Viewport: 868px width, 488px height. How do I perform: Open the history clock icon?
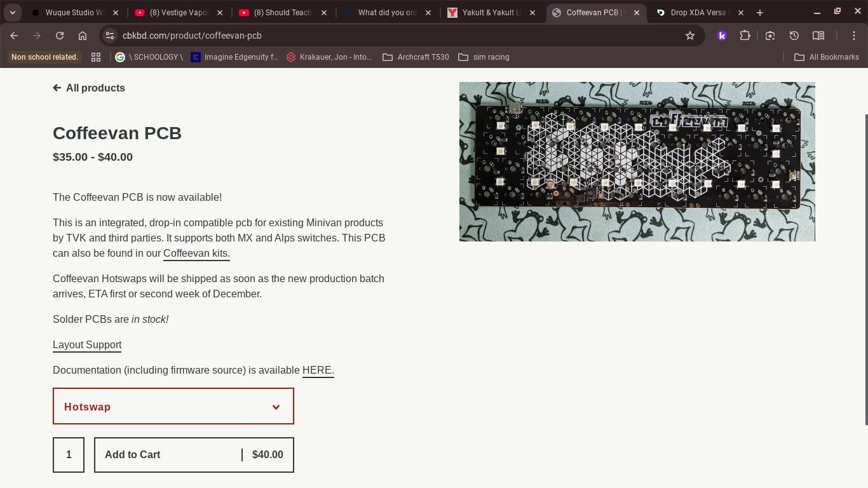(x=794, y=36)
